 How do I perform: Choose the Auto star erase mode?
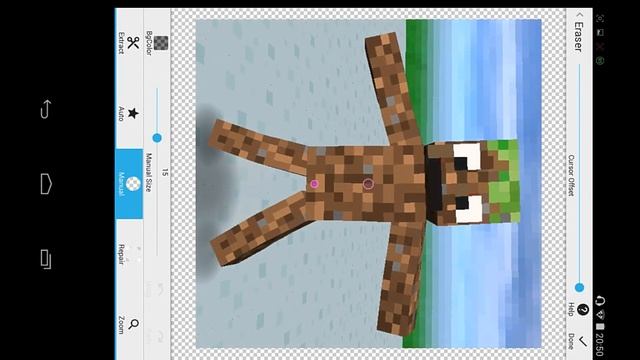129,113
